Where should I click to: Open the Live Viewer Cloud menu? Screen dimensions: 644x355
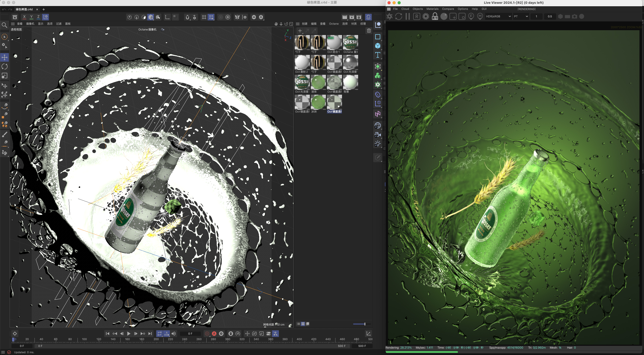tap(405, 9)
